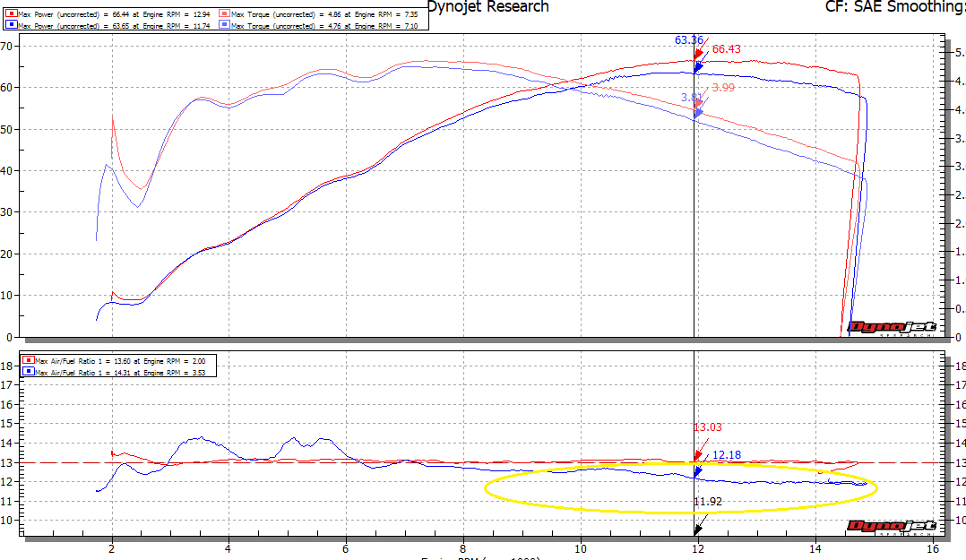Click the red Max Torque legend swatch
This screenshot has width=966, height=560.
click(x=224, y=13)
